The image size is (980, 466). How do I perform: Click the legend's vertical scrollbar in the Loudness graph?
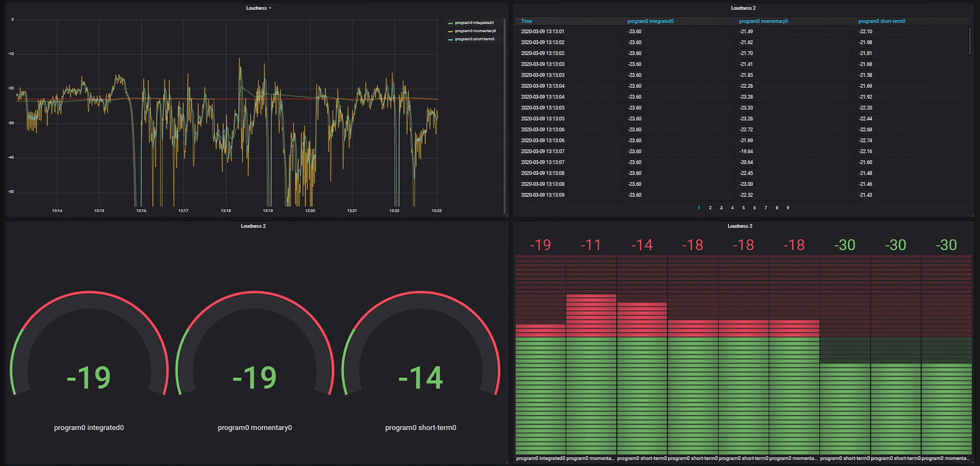(x=505, y=115)
